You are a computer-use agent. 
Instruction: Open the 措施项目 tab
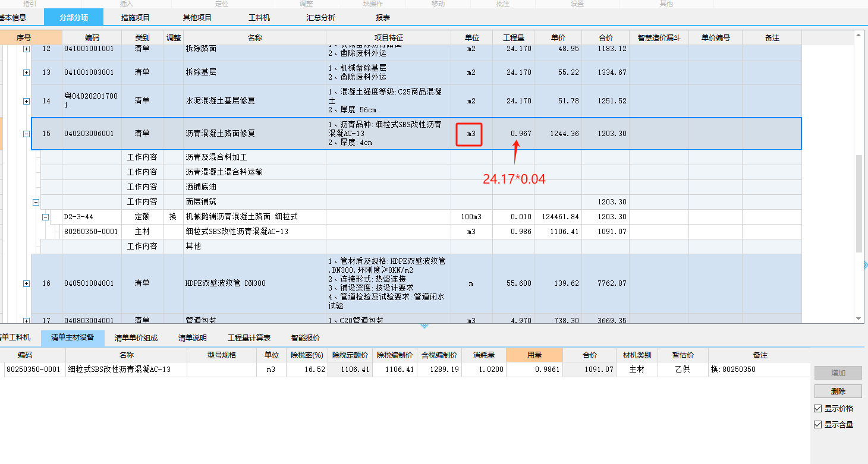[x=136, y=17]
